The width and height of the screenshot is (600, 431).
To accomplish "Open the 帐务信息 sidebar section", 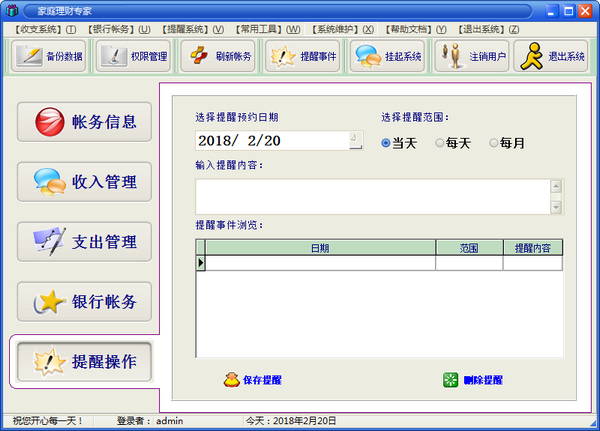I will (x=85, y=123).
